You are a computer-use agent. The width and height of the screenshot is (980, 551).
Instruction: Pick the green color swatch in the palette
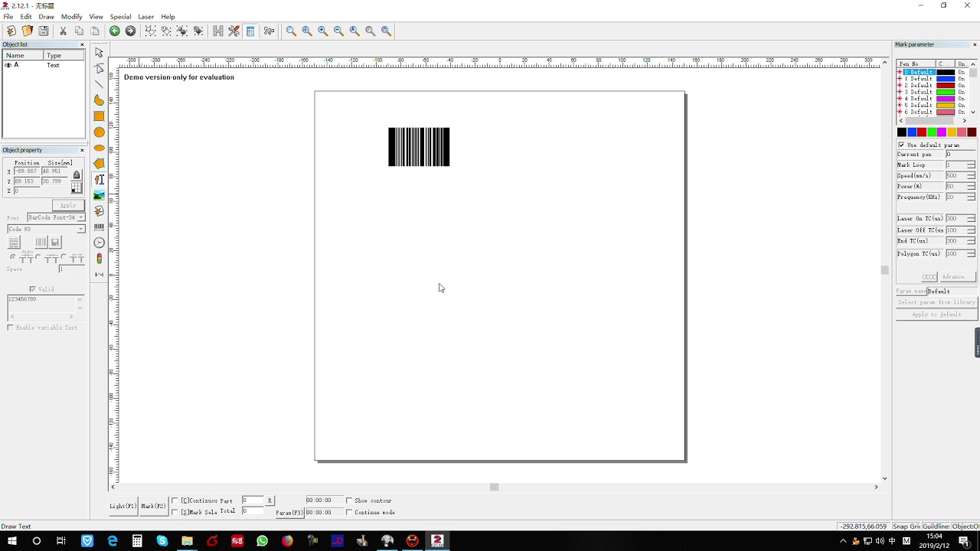click(932, 132)
